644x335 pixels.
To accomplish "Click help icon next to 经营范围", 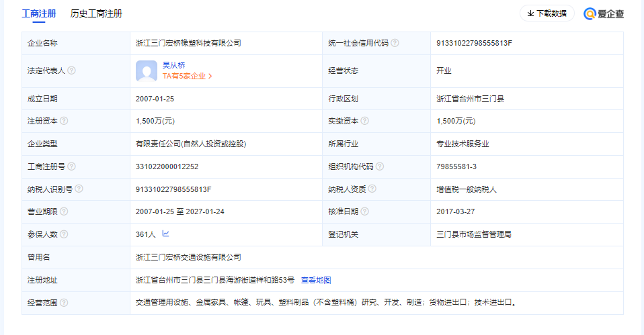I will (x=64, y=303).
